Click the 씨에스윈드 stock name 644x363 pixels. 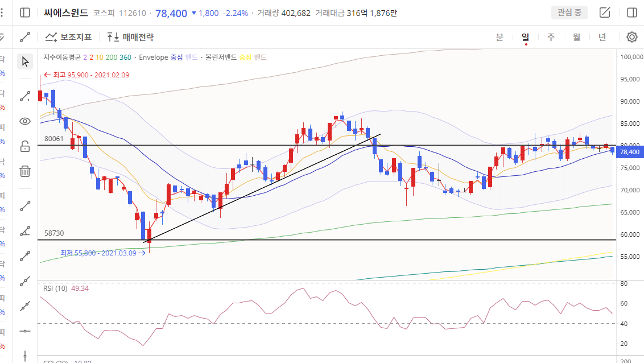click(66, 13)
